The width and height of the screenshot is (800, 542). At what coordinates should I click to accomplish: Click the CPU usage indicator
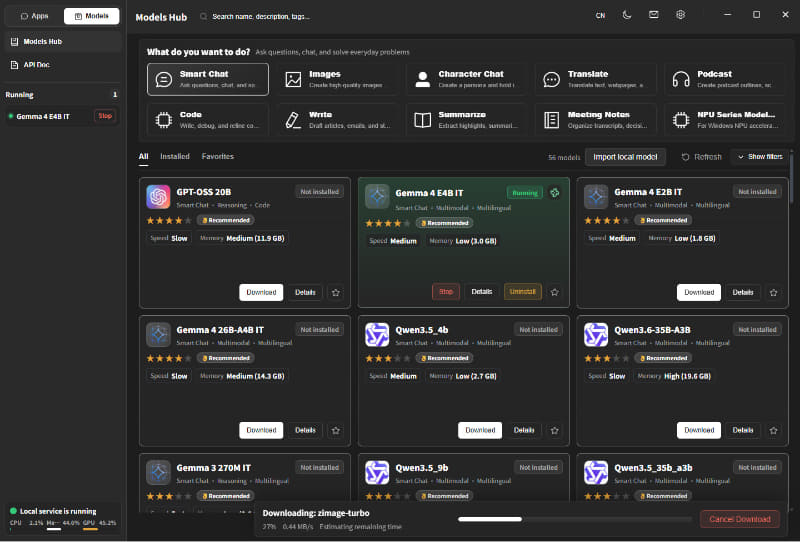[x=27, y=523]
